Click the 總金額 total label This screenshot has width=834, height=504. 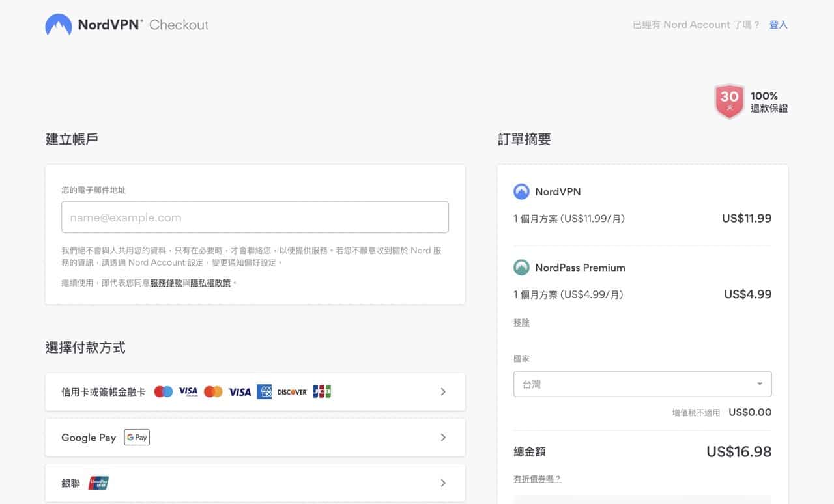pyautogui.click(x=529, y=451)
